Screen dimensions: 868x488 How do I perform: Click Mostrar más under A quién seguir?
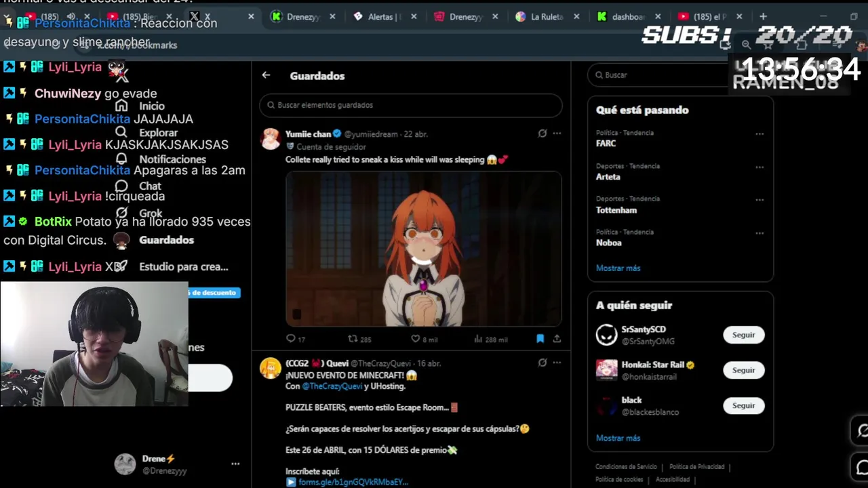(x=618, y=438)
